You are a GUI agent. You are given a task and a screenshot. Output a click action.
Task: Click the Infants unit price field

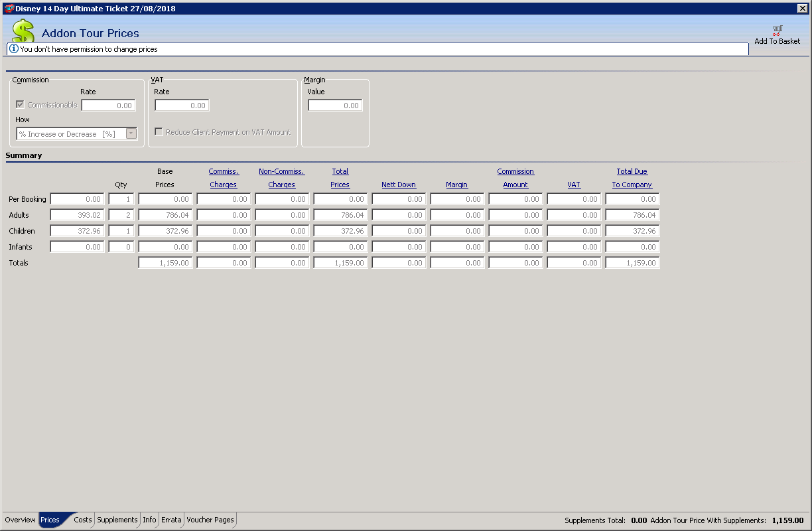coord(77,247)
